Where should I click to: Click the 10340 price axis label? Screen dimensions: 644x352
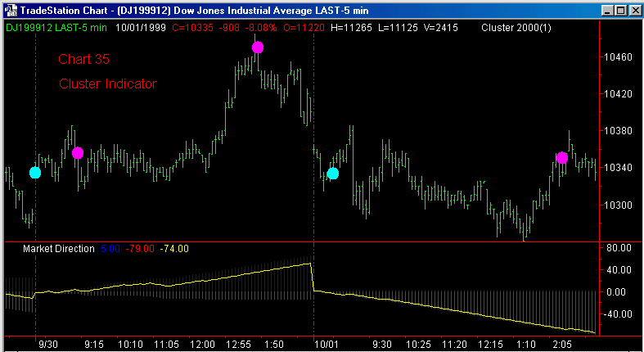pos(618,168)
